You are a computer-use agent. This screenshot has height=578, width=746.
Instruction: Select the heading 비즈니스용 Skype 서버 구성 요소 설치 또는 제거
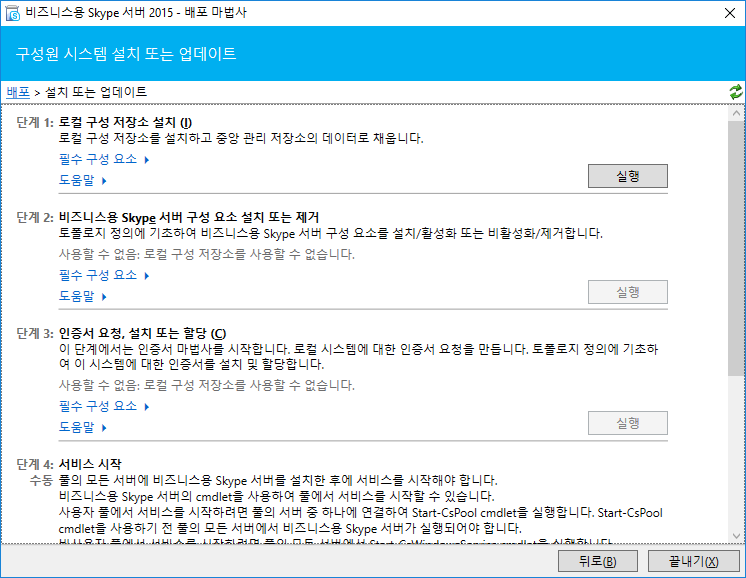point(189,217)
